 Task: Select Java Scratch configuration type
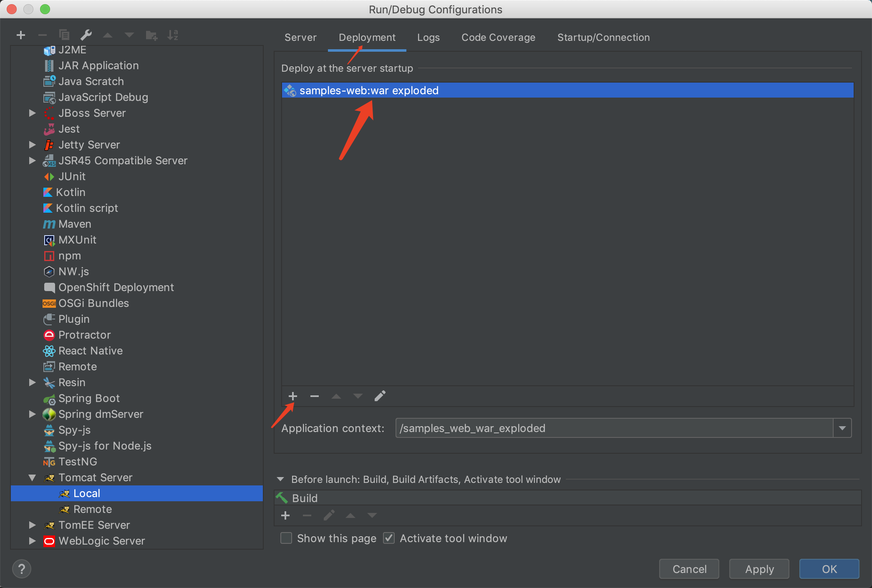click(x=83, y=81)
